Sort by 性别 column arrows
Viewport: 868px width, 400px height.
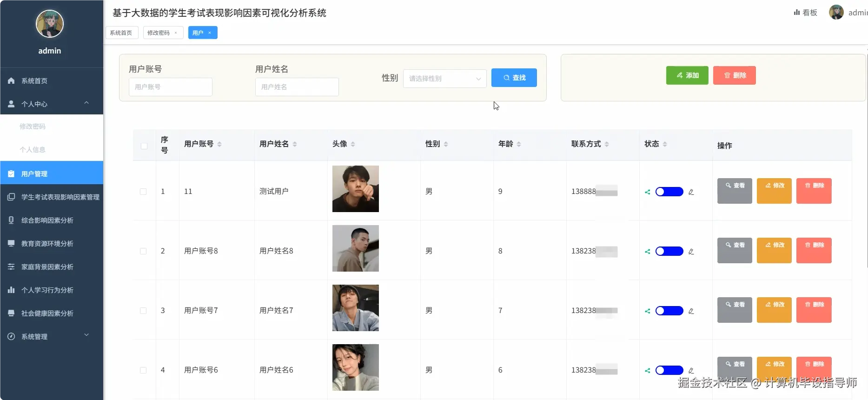tap(446, 144)
